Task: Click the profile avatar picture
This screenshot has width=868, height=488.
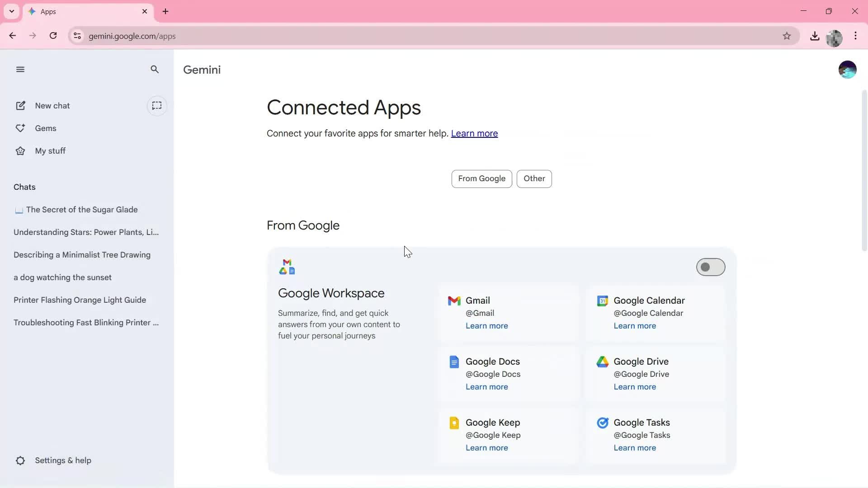Action: pyautogui.click(x=848, y=69)
